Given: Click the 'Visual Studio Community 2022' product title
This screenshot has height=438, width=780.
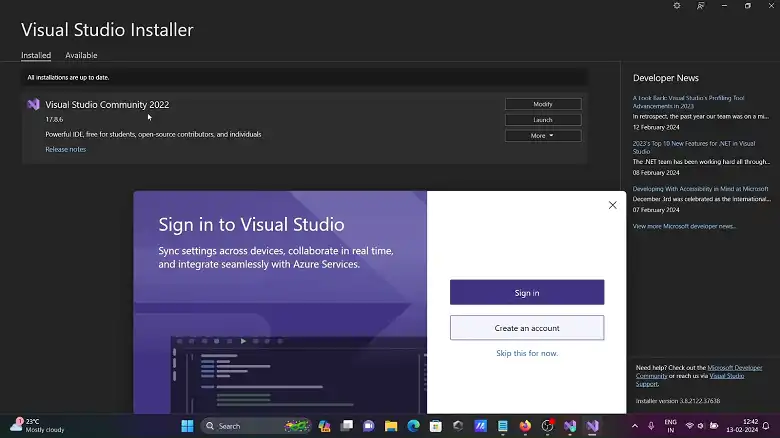Looking at the screenshot, I should pos(107,105).
